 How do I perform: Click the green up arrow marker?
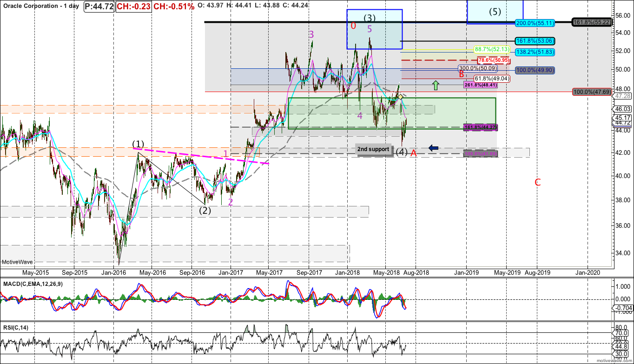pos(435,86)
